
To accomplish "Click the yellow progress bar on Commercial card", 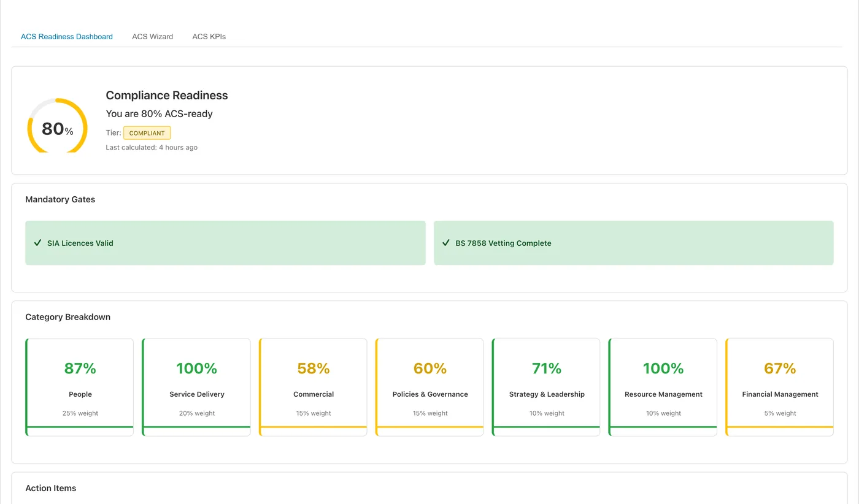I will coord(314,427).
